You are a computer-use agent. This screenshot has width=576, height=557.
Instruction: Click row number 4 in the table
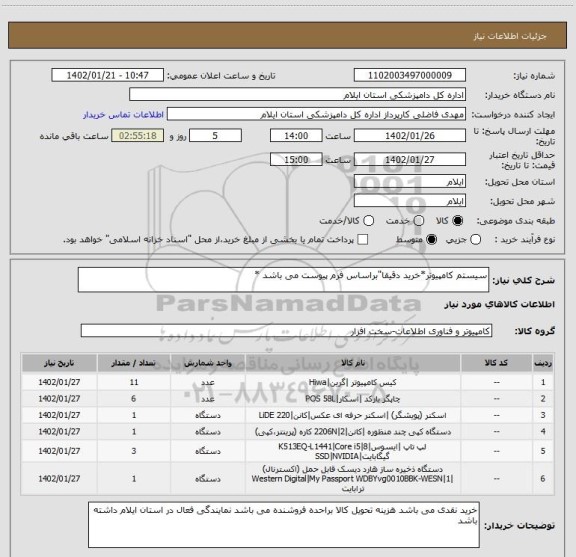(543, 432)
